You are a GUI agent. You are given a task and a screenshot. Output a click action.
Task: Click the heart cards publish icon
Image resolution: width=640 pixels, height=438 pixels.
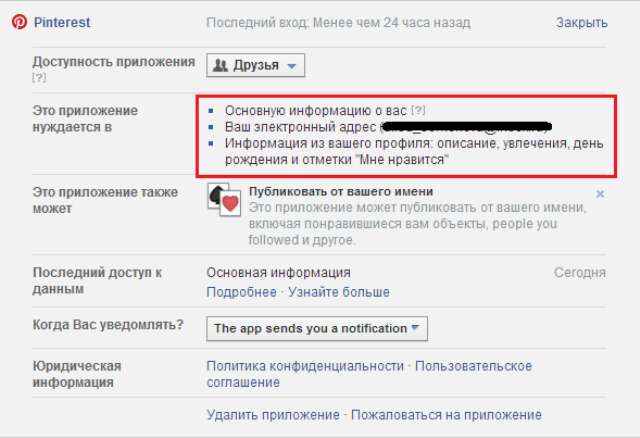(x=225, y=199)
